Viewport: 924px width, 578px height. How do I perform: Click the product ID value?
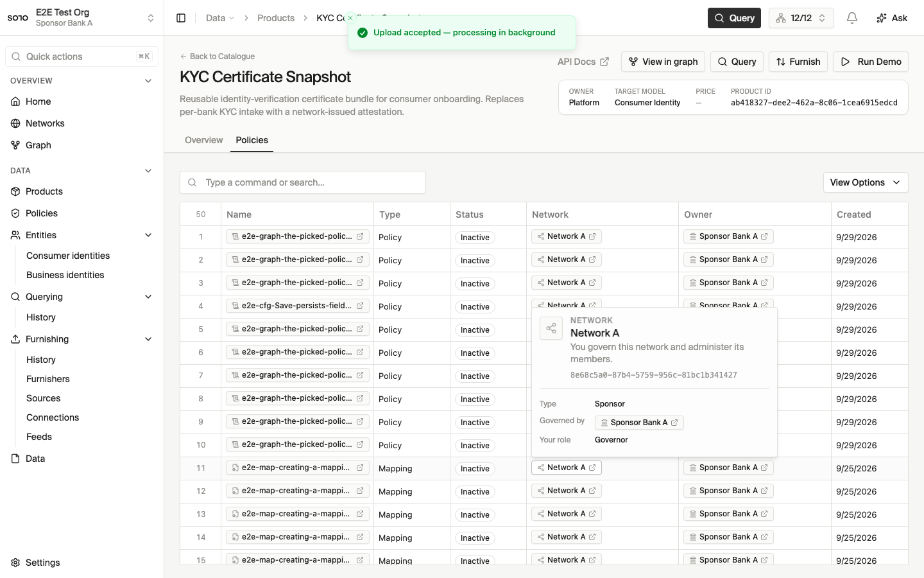(814, 103)
